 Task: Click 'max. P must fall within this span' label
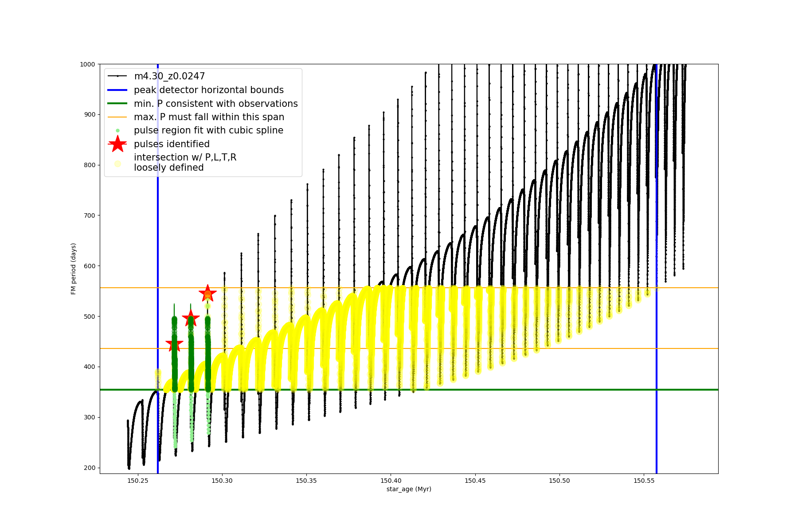209,117
